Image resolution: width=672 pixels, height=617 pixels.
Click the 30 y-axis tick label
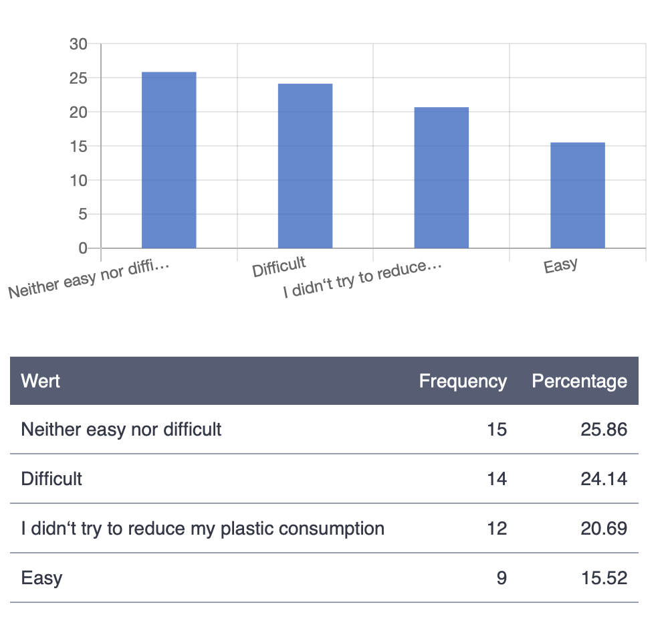click(78, 44)
